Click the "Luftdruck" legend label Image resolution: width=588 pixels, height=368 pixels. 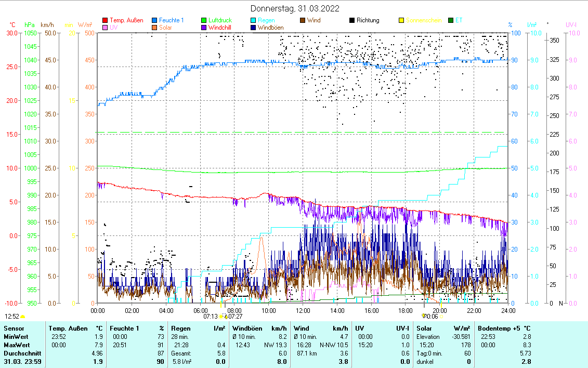click(x=220, y=20)
